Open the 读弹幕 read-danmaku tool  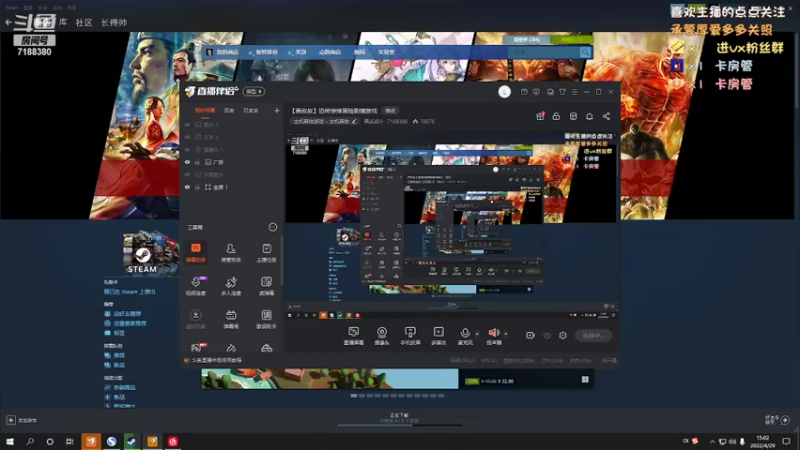(266, 286)
